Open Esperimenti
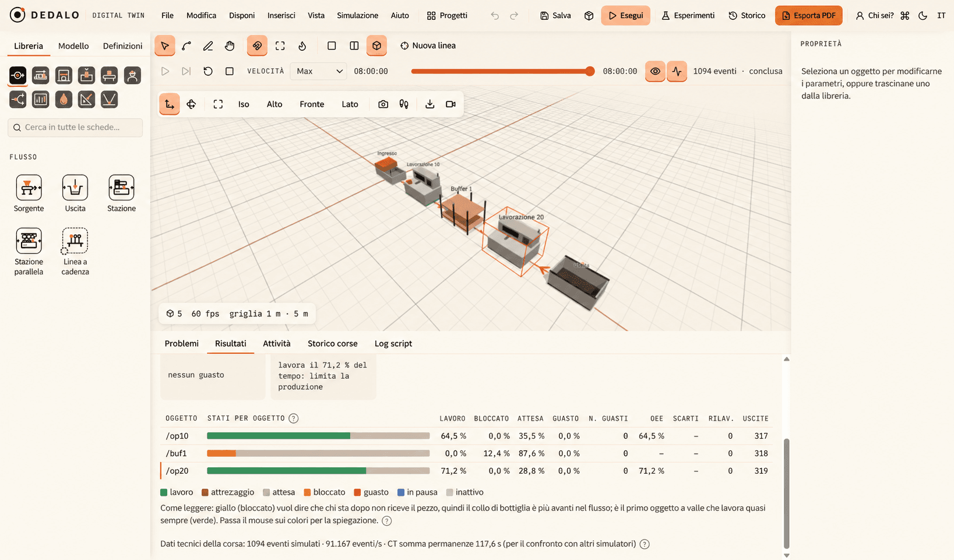This screenshot has height=560, width=954. [x=688, y=16]
